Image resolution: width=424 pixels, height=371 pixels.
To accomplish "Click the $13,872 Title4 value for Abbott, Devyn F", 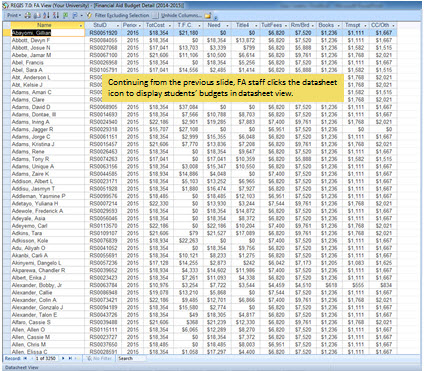I will pyautogui.click(x=245, y=40).
